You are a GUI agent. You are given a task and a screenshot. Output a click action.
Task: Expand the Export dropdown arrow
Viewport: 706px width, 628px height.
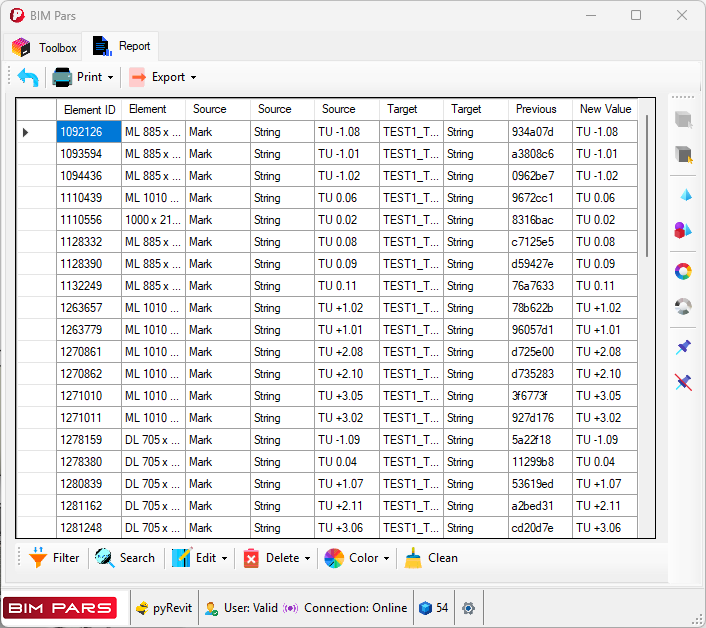194,77
